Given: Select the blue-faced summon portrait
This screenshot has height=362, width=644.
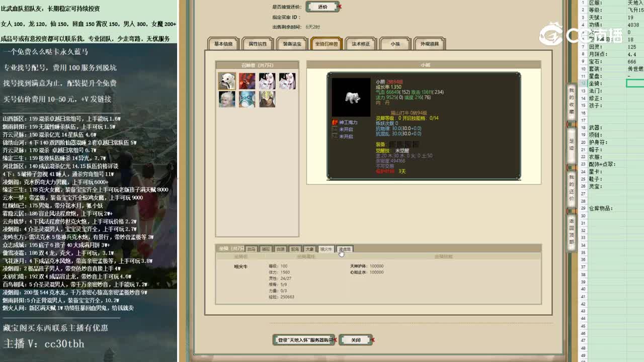Looking at the screenshot, I should [247, 99].
